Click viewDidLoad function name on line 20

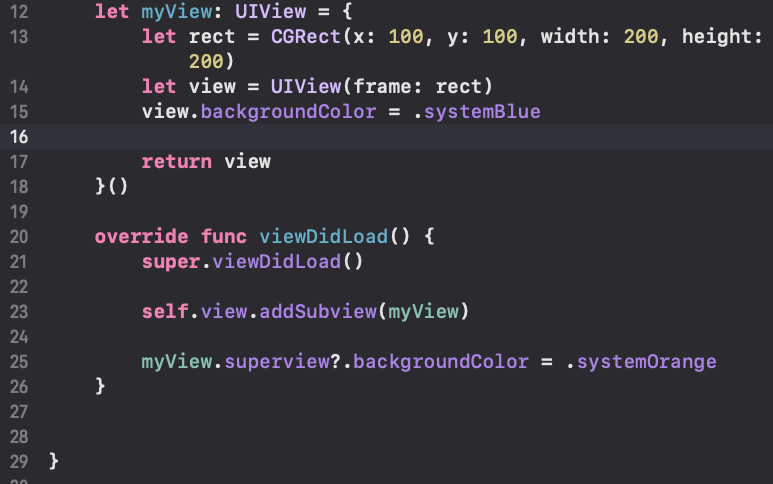pos(323,237)
